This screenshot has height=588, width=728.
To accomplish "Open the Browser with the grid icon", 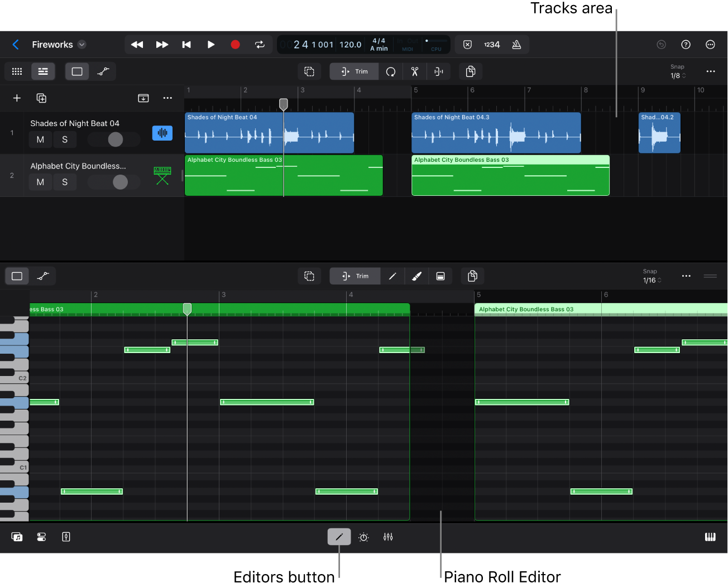I will (x=17, y=71).
